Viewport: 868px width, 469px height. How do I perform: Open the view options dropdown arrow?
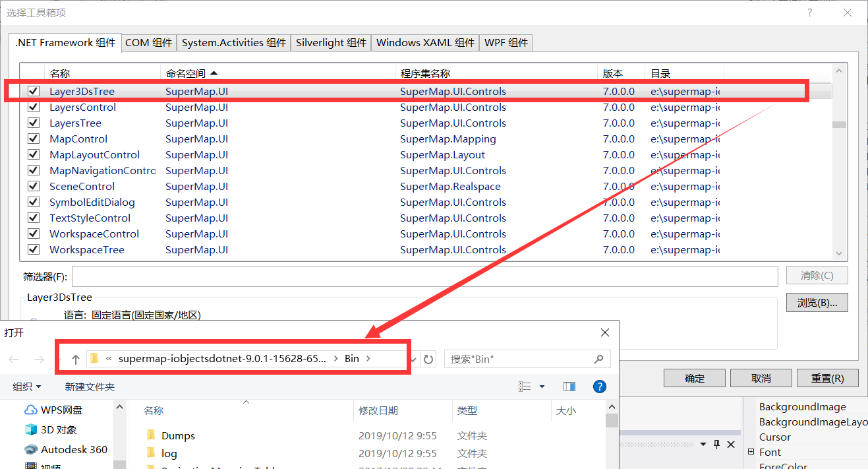[x=542, y=387]
